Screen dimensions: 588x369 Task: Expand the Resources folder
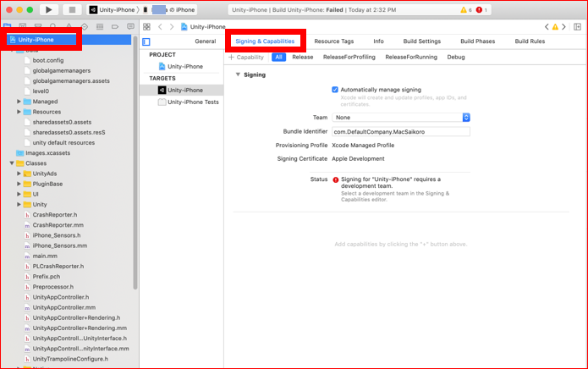(19, 112)
